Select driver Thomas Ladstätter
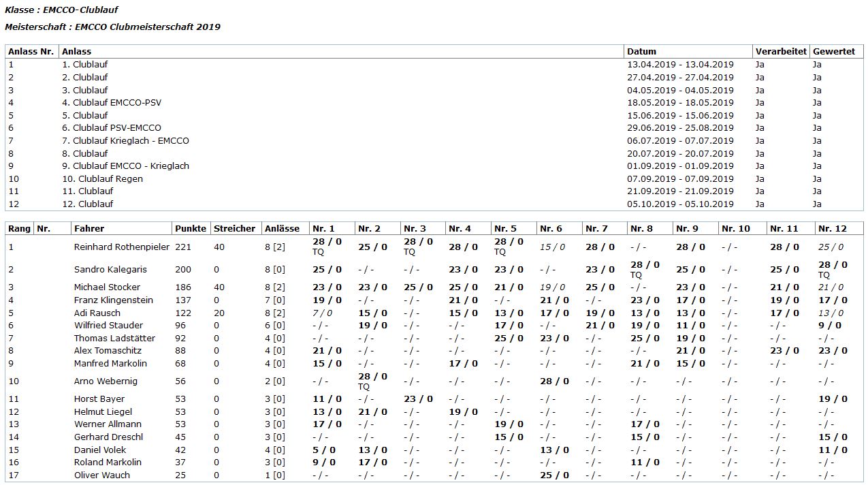The width and height of the screenshot is (868, 485). [114, 339]
